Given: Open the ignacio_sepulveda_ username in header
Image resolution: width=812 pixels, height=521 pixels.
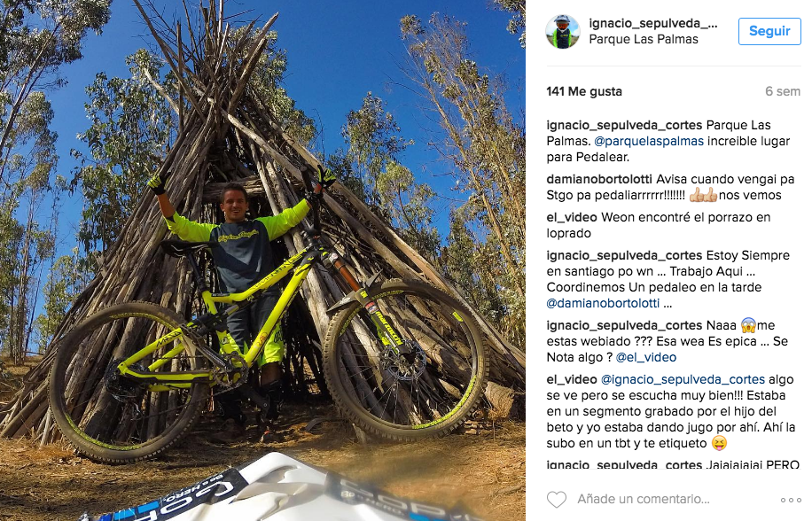Looking at the screenshot, I should pos(653,23).
